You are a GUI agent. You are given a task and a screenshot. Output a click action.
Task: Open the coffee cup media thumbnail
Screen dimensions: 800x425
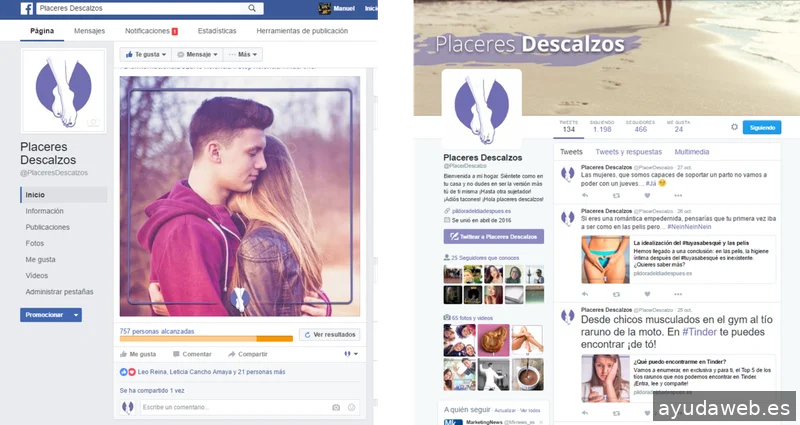click(x=527, y=374)
